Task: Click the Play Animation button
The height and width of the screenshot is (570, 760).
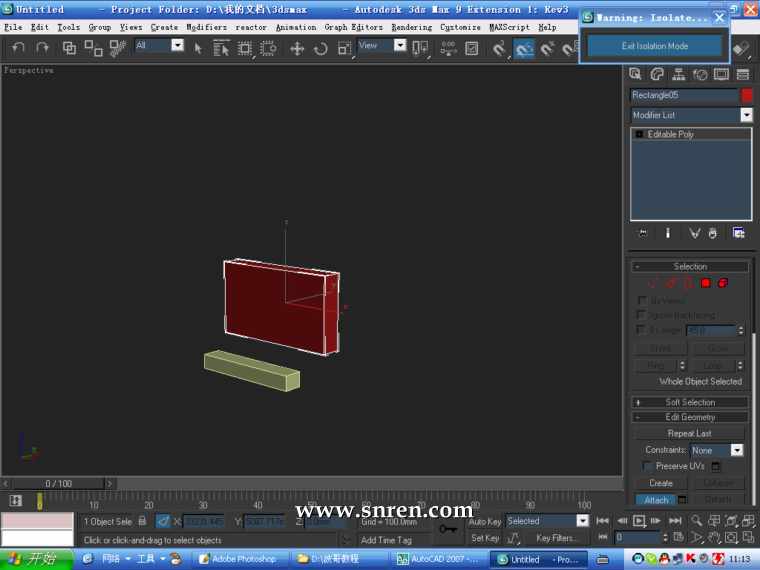Action: 639,521
